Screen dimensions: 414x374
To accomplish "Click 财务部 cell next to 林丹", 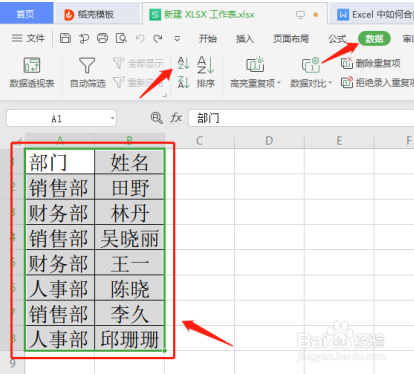I will tap(60, 213).
